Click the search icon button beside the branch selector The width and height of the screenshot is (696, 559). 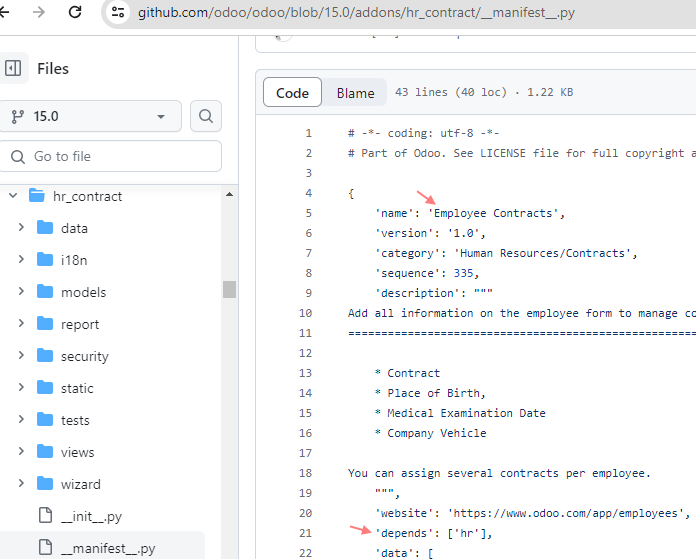(x=206, y=116)
